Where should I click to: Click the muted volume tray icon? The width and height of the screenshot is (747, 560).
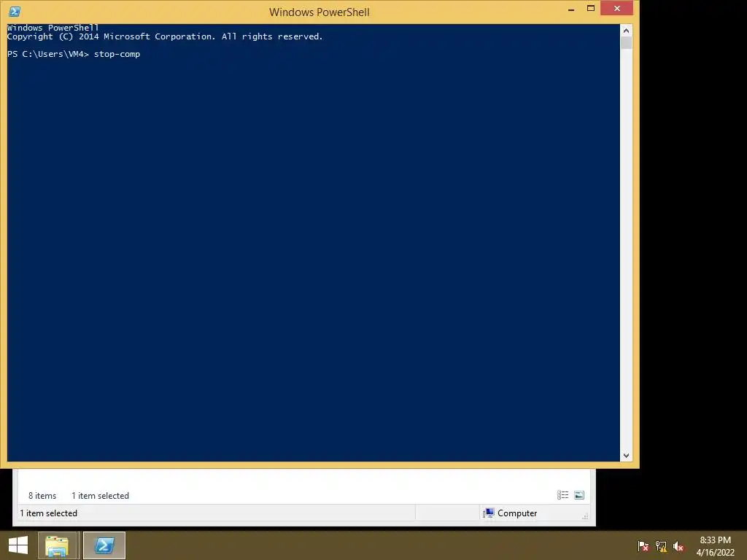coord(678,546)
